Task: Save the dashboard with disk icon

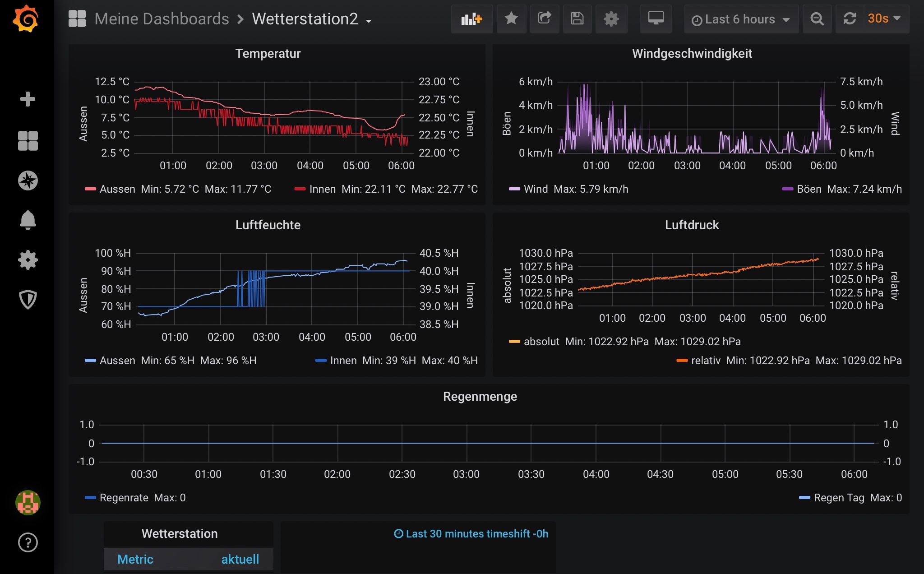Action: click(x=577, y=19)
